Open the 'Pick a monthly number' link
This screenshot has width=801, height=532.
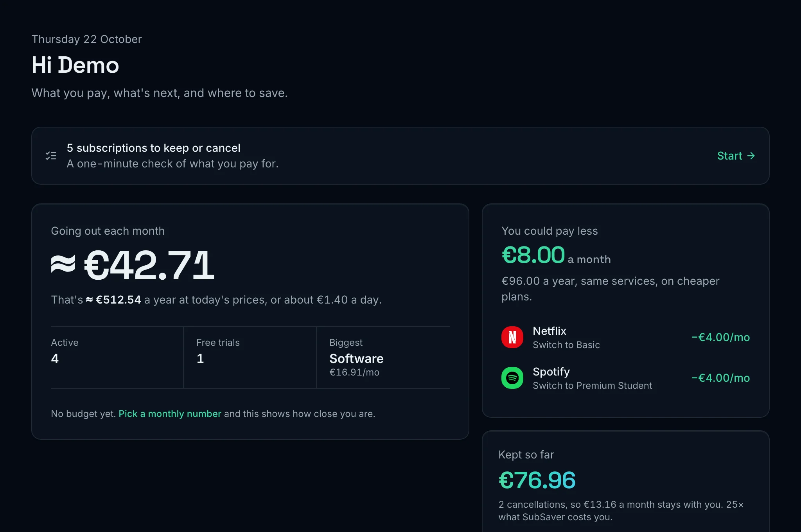pos(170,414)
